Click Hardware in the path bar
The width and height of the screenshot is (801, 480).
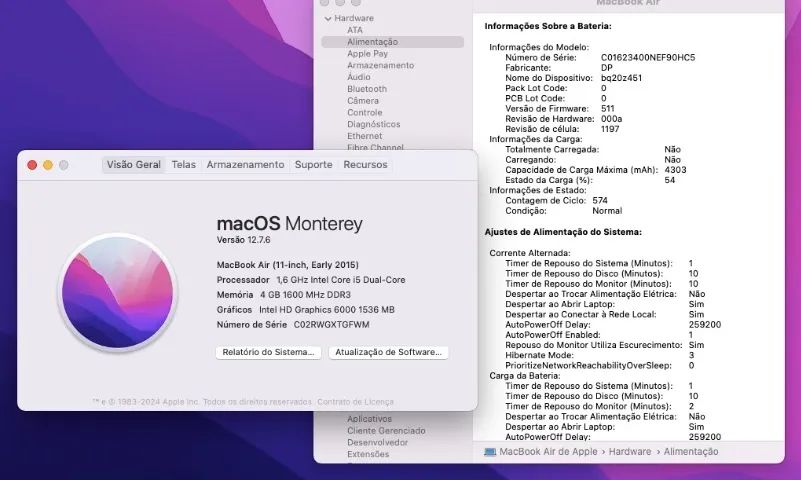click(x=630, y=451)
